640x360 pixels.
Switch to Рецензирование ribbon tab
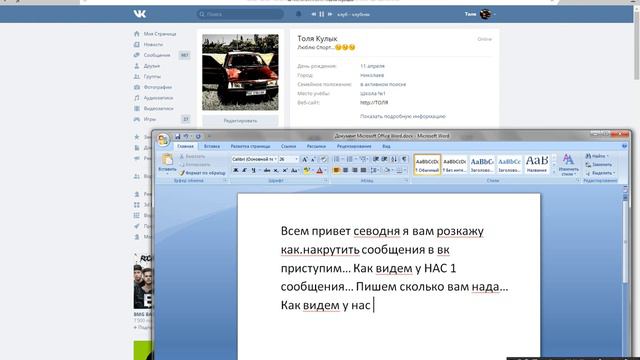(x=354, y=146)
